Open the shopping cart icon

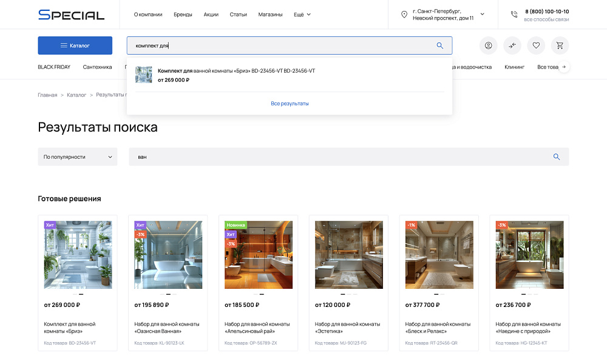560,45
